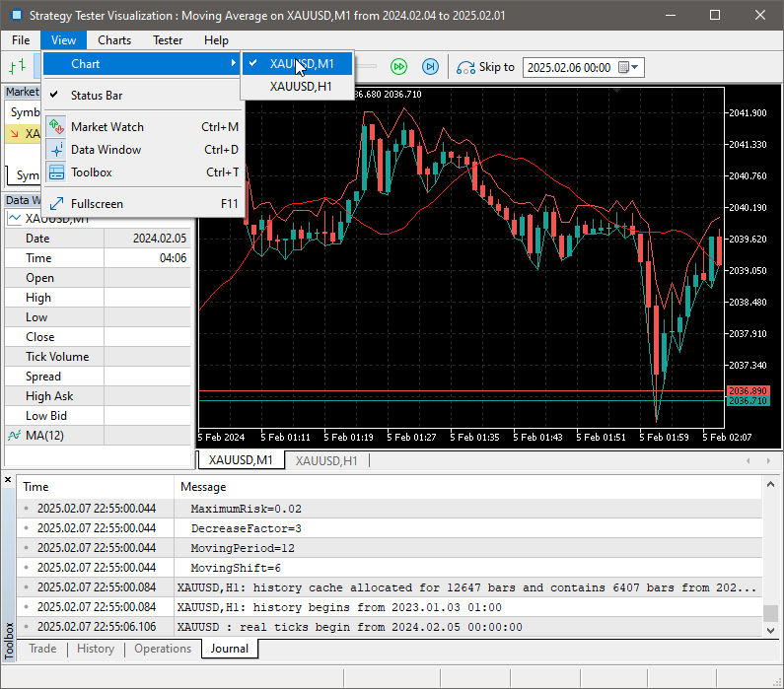Click the Tick Volume row label
Image resolution: width=784 pixels, height=689 pixels.
click(57, 357)
